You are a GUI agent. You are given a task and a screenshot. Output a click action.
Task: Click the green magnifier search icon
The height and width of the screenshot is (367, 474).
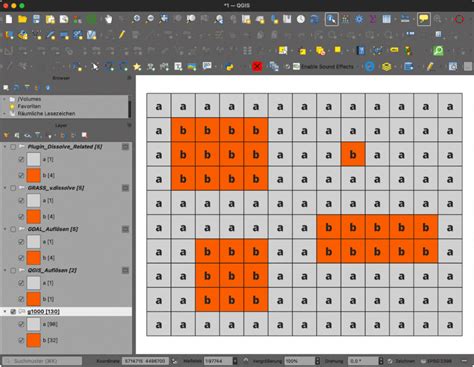(x=438, y=51)
